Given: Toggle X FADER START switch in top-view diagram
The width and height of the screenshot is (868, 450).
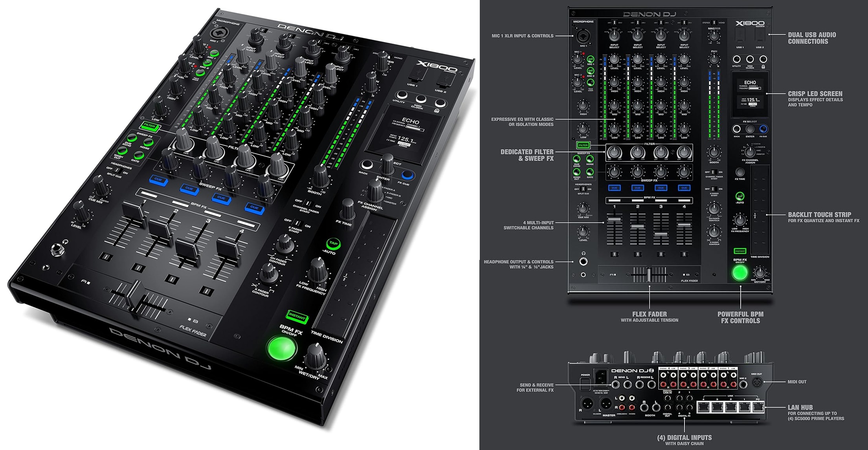Looking at the screenshot, I should click(x=714, y=189).
